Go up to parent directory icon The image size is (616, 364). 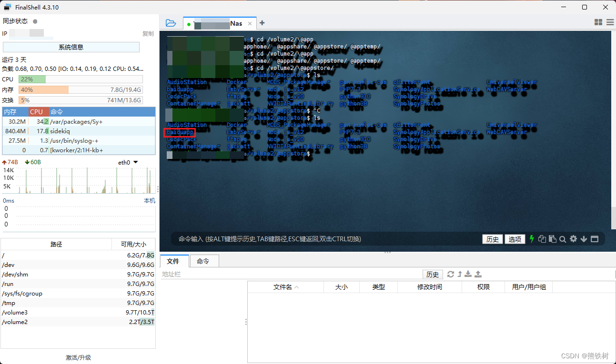[x=460, y=274]
